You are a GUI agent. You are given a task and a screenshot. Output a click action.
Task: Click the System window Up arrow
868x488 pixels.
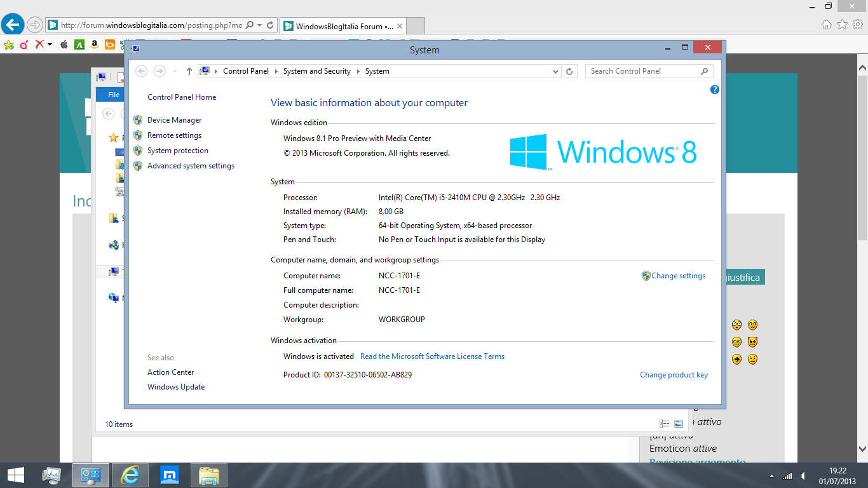(189, 71)
